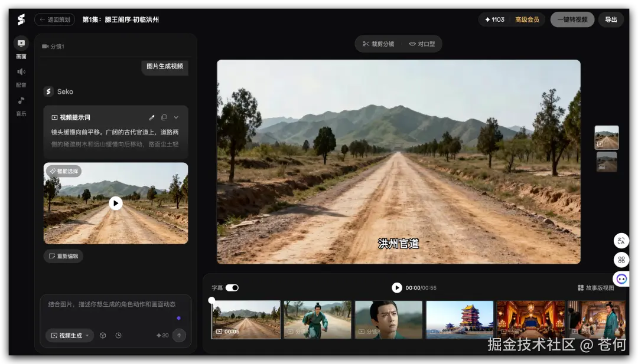638x364 pixels.
Task: Select the 对口型 lip-sync tab
Action: [x=422, y=44]
